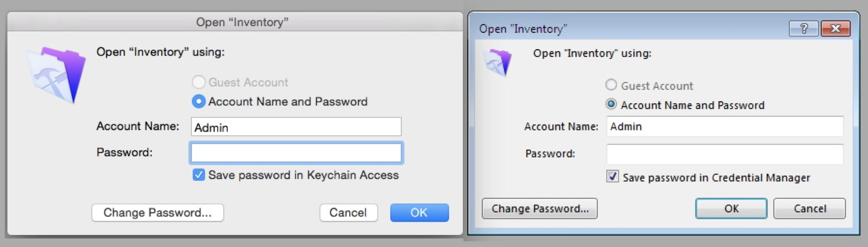868x247 pixels.
Task: Cancel the Mac dialog
Action: pyautogui.click(x=348, y=212)
